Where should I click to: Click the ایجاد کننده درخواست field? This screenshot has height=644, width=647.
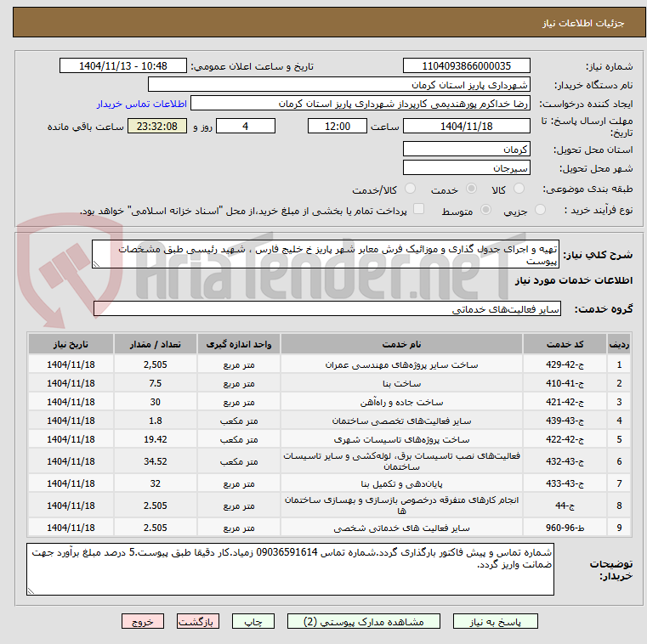360,104
